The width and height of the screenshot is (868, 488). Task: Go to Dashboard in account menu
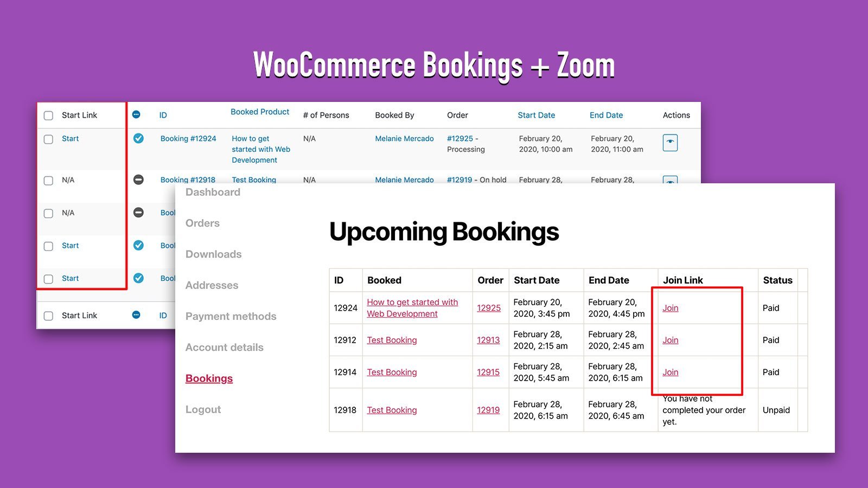pos(213,192)
